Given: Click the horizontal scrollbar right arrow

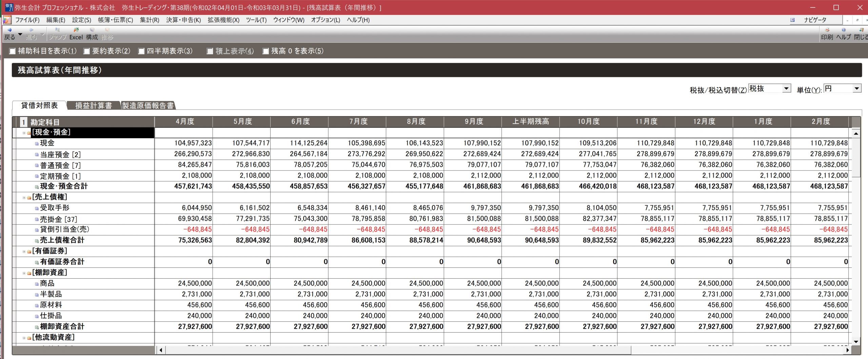Looking at the screenshot, I should pyautogui.click(x=848, y=350).
